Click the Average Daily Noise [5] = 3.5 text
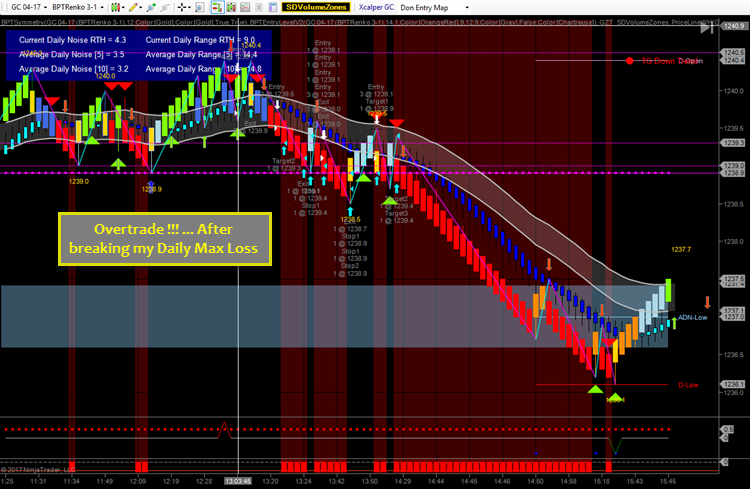Viewport: 750px width, 489px height. click(x=72, y=55)
